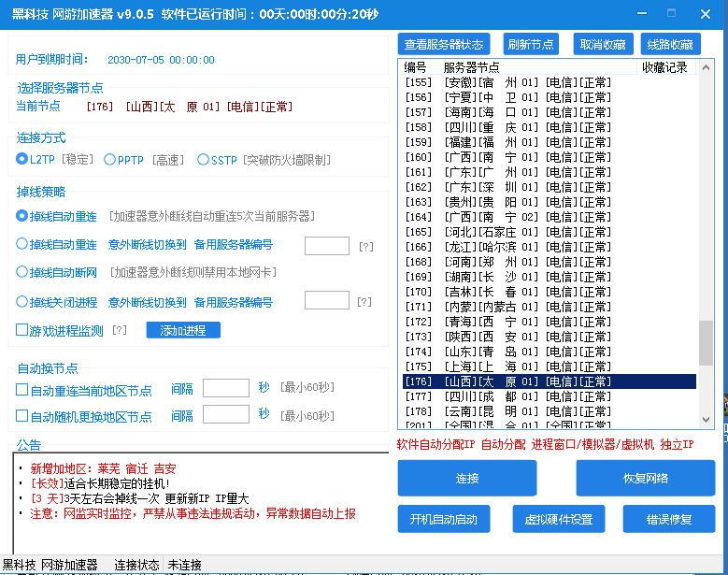Select node [175] 上海 上海 01
Image resolution: width=728 pixels, height=575 pixels.
tap(550, 367)
